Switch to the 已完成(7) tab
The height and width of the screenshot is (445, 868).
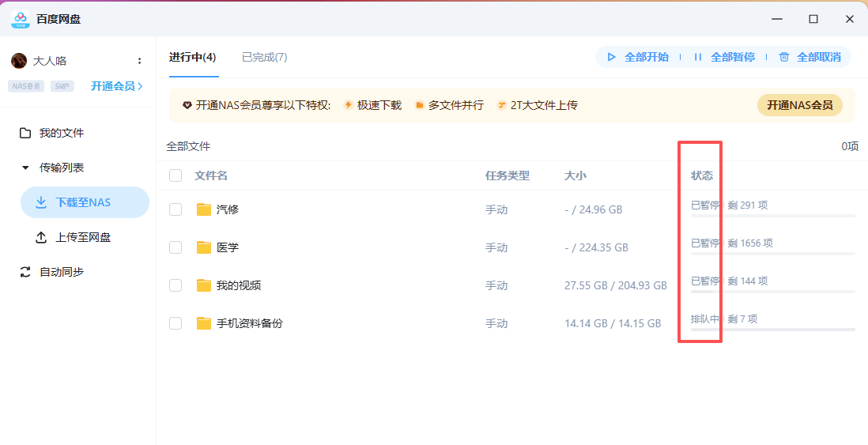265,57
